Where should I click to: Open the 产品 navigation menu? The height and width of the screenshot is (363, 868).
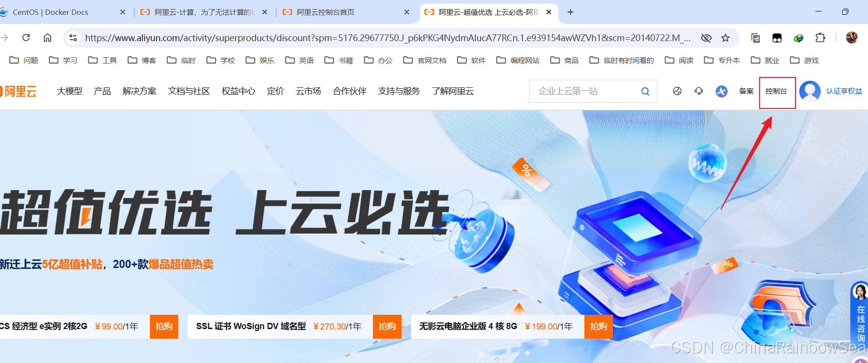pos(102,91)
